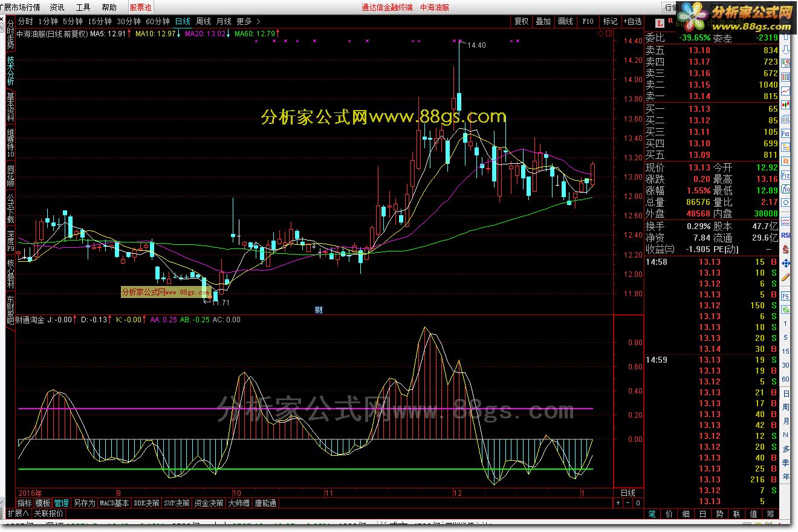Open the 技术分析 side tab
This screenshot has width=798, height=532.
click(x=10, y=70)
